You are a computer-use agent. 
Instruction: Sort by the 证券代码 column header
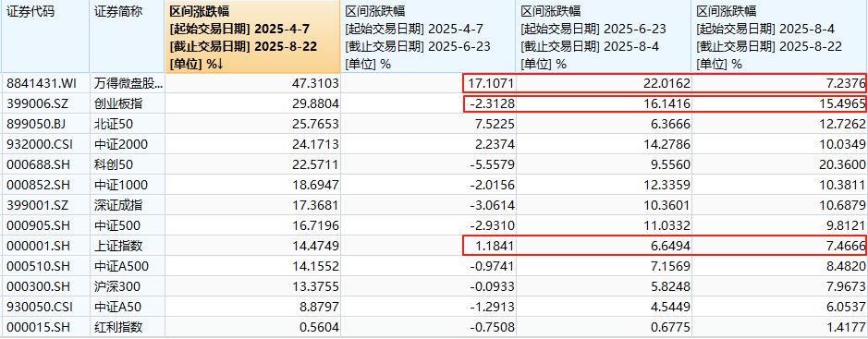[45, 36]
